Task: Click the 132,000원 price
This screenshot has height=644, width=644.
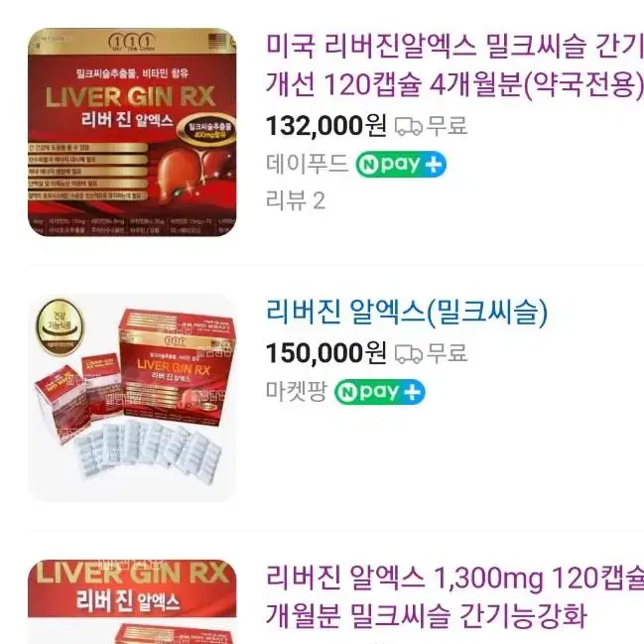Action: click(326, 125)
